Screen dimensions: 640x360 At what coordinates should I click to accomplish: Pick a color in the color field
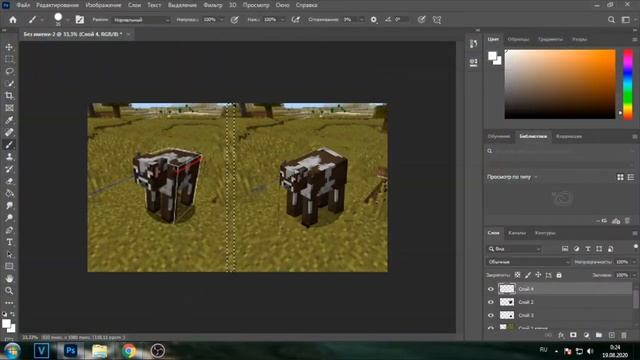(560, 84)
